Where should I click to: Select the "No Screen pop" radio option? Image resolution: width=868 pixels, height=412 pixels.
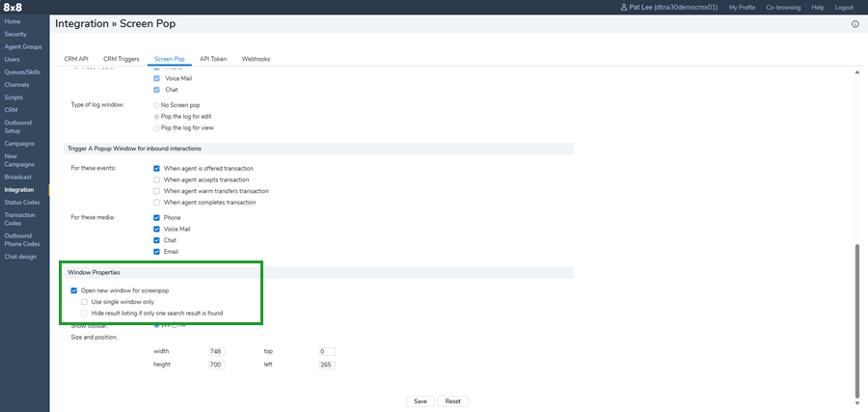click(x=157, y=104)
